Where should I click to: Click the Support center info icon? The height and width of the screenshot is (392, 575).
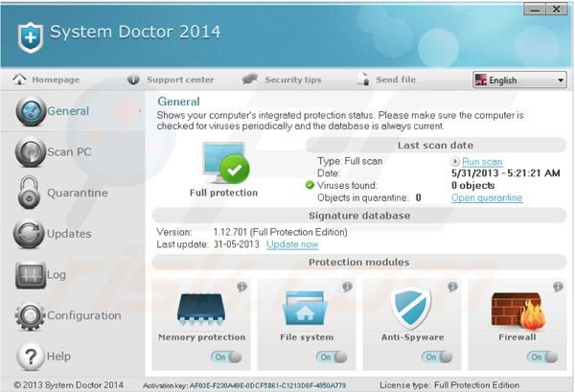click(x=133, y=80)
